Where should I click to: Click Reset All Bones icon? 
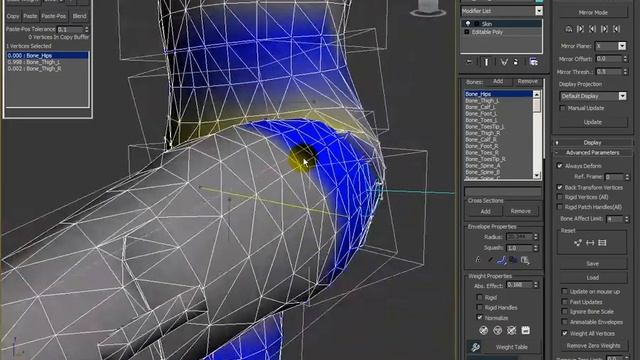click(x=602, y=243)
